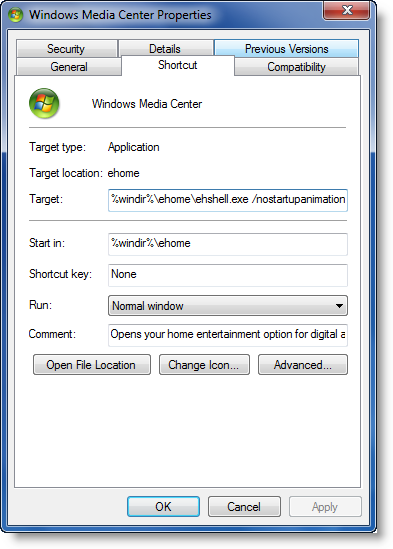The width and height of the screenshot is (393, 549).
Task: Open the Details tab
Action: tap(165, 49)
